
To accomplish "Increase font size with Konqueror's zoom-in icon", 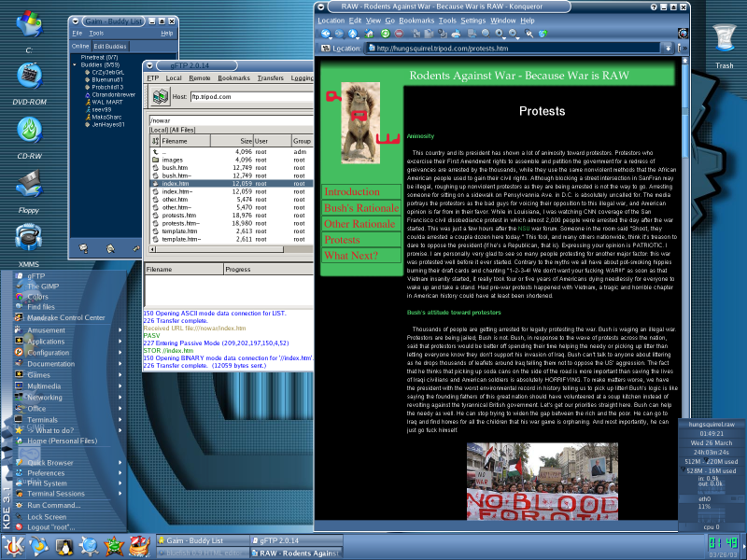I will (500, 34).
